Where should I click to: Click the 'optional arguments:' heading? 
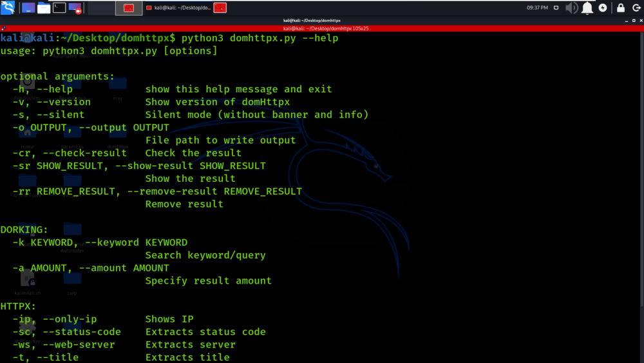tap(57, 77)
